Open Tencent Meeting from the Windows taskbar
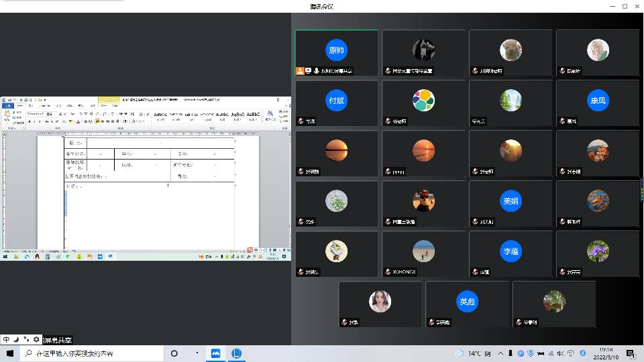Screen dimensions: 644x362 click(x=216, y=353)
